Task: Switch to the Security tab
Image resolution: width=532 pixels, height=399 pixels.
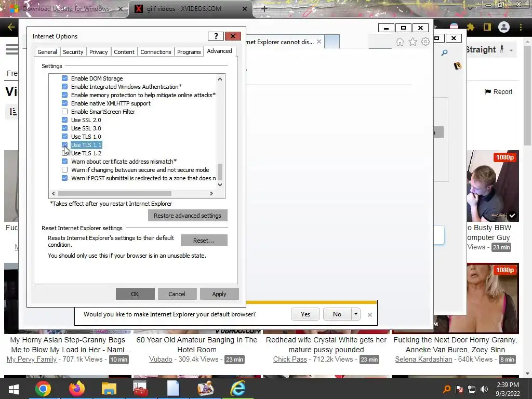Action: pyautogui.click(x=73, y=52)
